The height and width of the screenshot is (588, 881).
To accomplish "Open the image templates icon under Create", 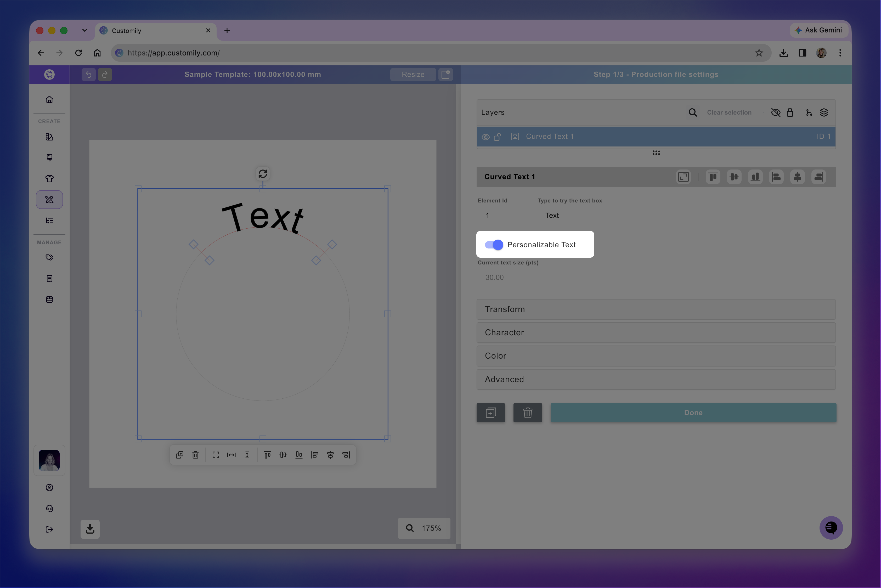I will tap(49, 137).
